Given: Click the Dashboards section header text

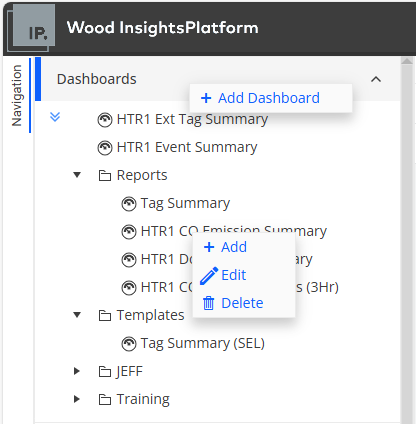Looking at the screenshot, I should pyautogui.click(x=97, y=79).
